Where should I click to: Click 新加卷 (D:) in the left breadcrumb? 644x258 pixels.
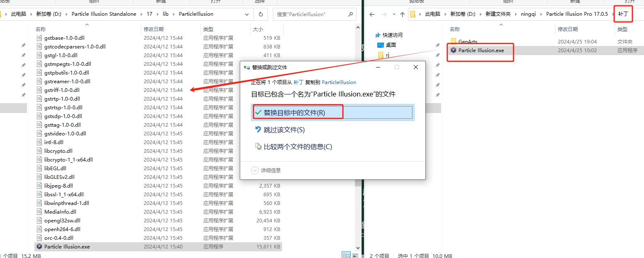click(x=49, y=14)
